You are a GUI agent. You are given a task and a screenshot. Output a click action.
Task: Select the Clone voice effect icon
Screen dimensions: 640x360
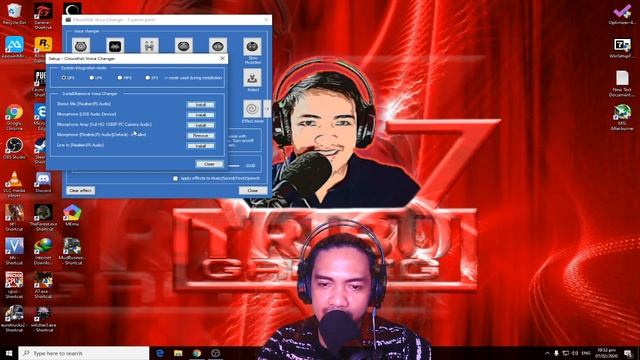click(149, 45)
